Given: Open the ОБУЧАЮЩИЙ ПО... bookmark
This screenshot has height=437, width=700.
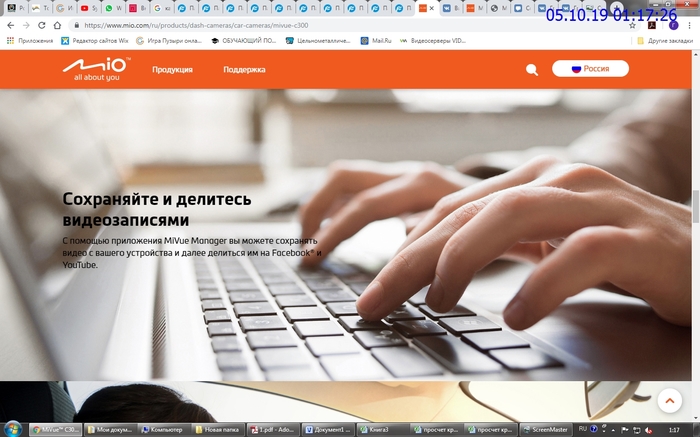Looking at the screenshot, I should point(244,41).
